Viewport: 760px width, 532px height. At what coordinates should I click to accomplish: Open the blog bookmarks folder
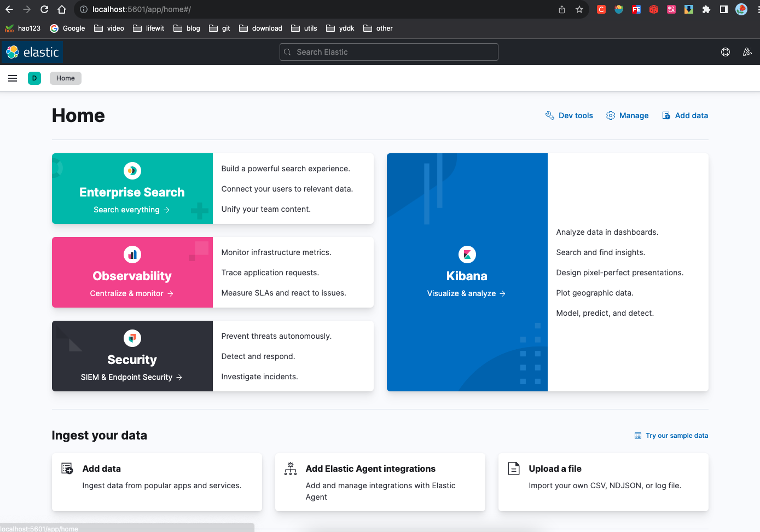(187, 28)
